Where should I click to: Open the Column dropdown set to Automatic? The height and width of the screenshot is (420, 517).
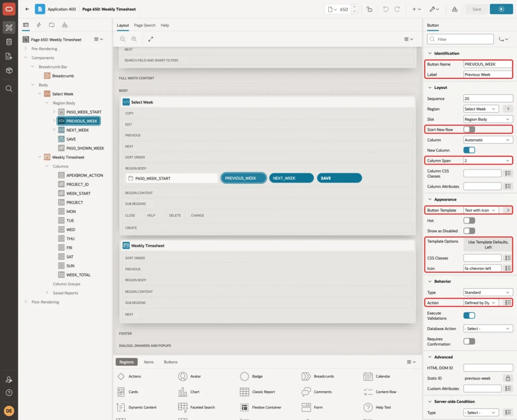click(488, 140)
